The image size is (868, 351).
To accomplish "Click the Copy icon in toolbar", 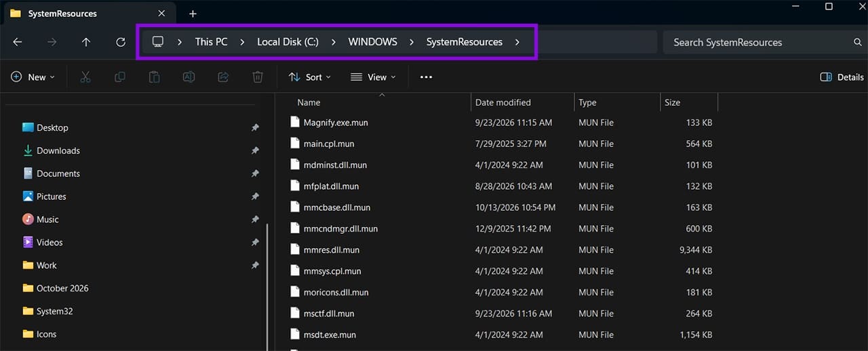I will coord(120,77).
